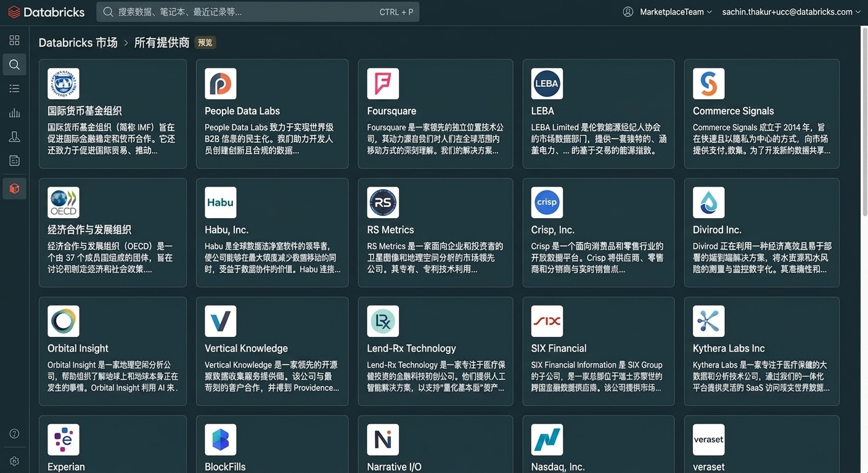Open the Narrative I/O provider title
Viewport: 868px width, 473px height.
[x=394, y=467]
